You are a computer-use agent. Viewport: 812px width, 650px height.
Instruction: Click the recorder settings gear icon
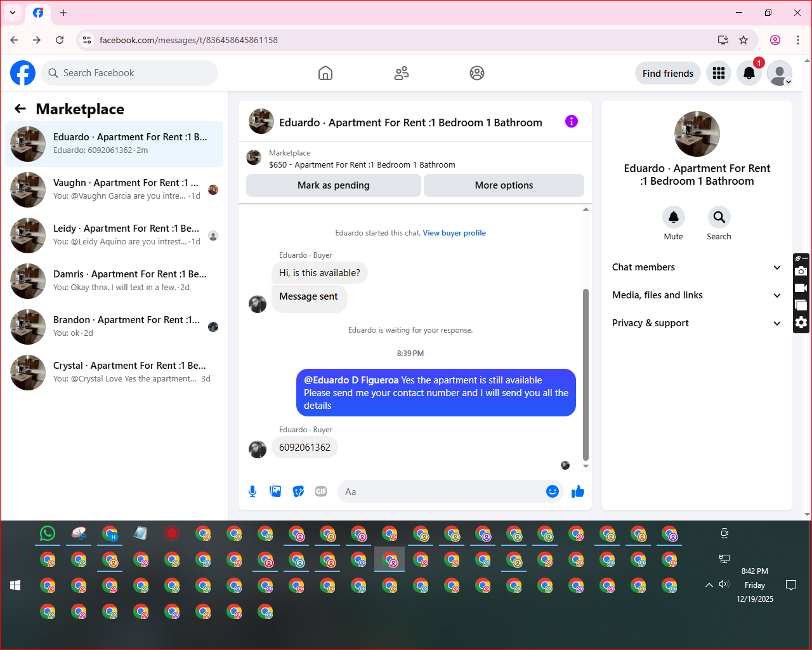click(801, 322)
